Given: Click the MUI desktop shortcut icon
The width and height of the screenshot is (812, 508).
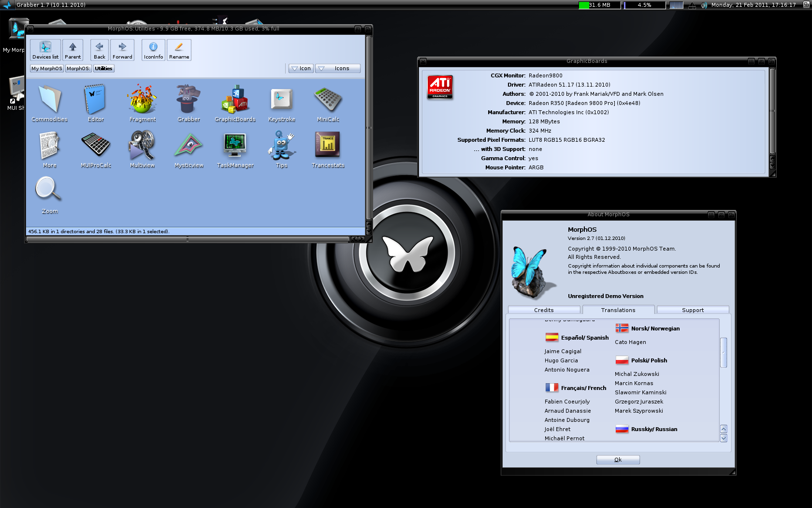Looking at the screenshot, I should (17, 93).
